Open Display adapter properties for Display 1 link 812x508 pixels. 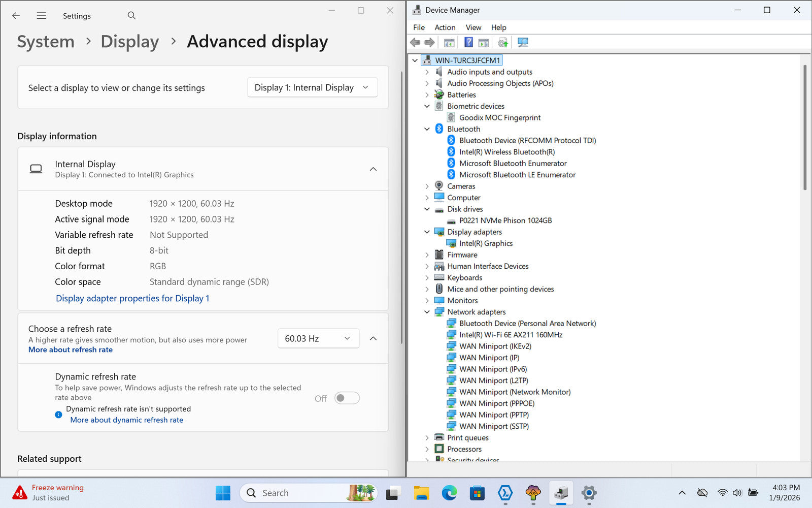click(132, 298)
